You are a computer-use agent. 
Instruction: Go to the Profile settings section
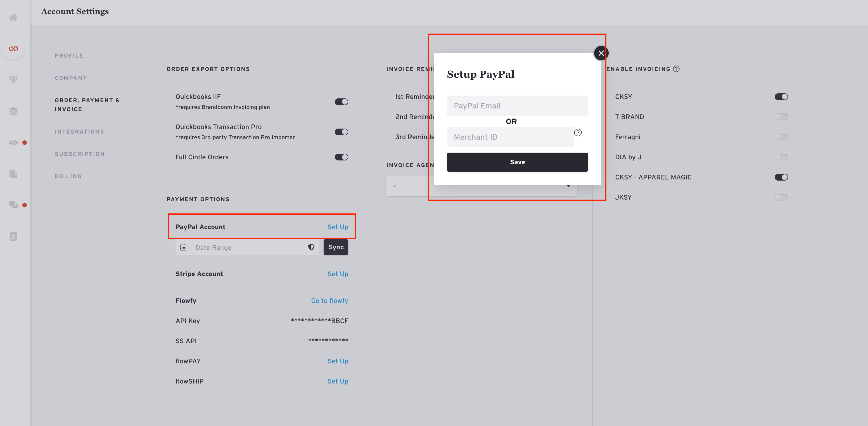(x=69, y=56)
